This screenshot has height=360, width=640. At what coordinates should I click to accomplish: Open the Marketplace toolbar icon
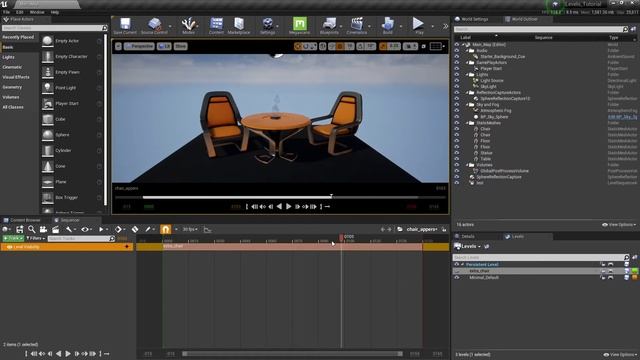[x=239, y=24]
